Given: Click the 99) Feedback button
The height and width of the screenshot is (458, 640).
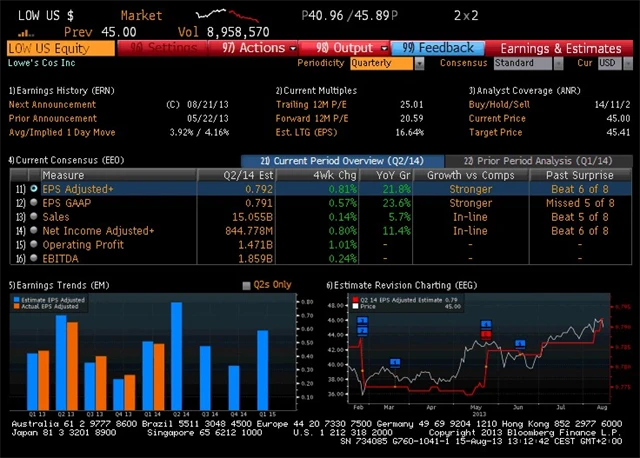Looking at the screenshot, I should point(438,48).
